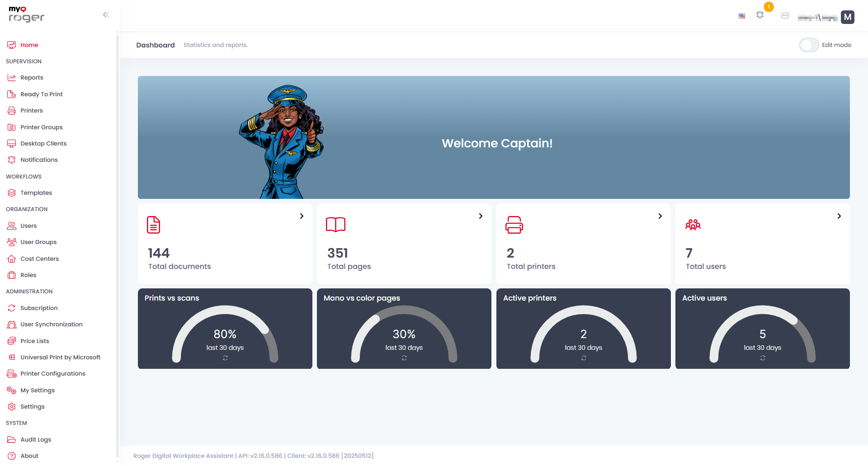Click the Home chart icon in sidebar
The image size is (868, 466).
[x=12, y=45]
